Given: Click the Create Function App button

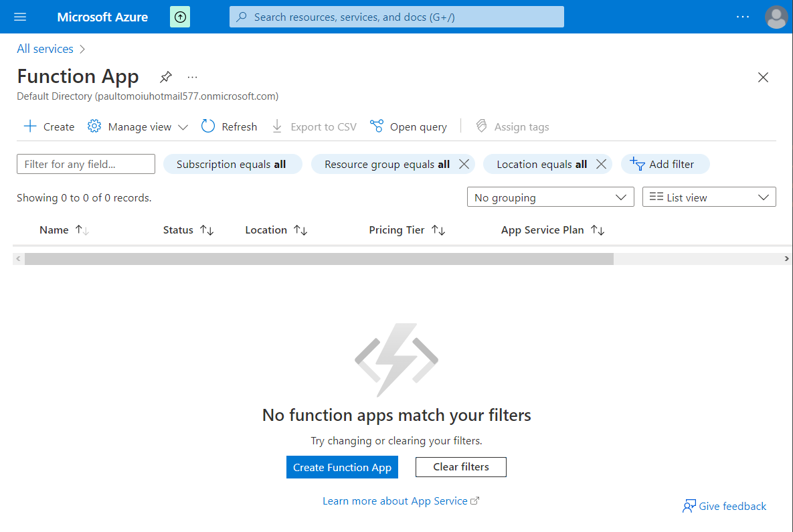Looking at the screenshot, I should [x=343, y=467].
